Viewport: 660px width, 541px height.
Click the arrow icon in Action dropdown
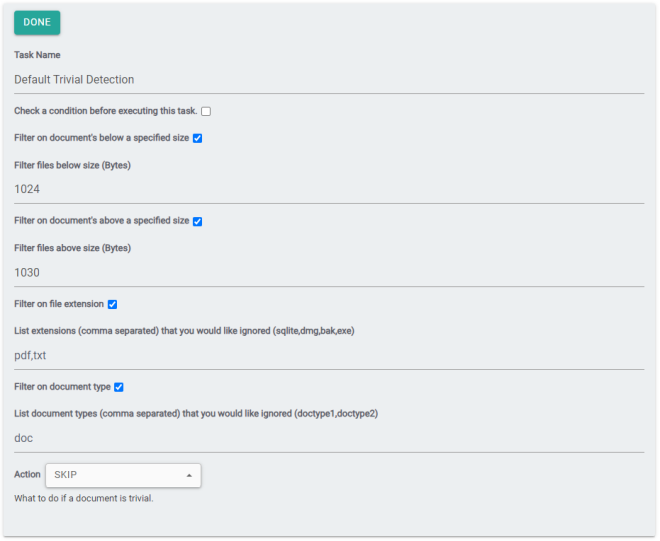point(189,475)
